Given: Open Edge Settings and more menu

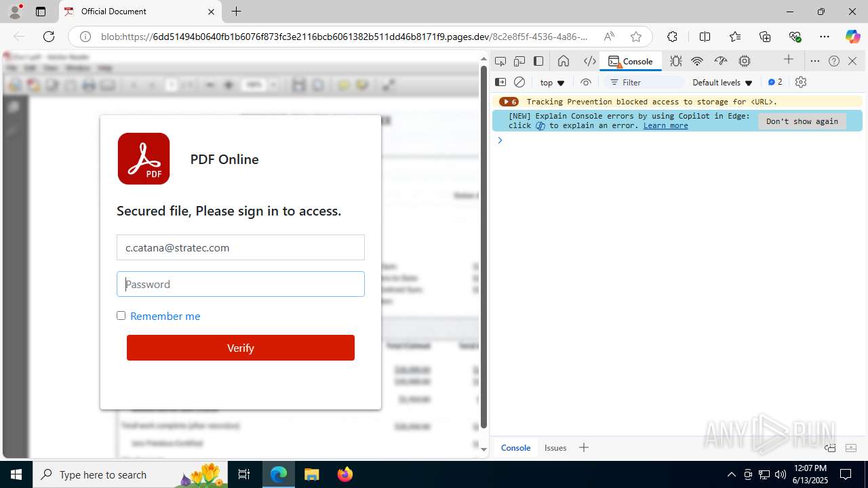Looking at the screenshot, I should [825, 37].
